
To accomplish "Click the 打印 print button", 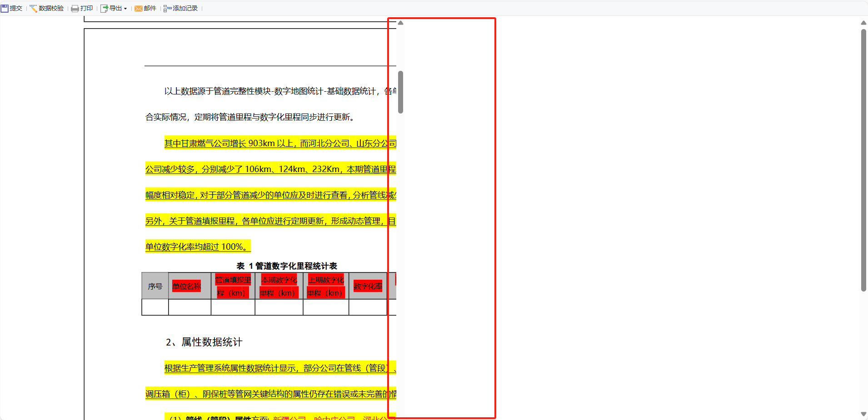I will pyautogui.click(x=82, y=8).
